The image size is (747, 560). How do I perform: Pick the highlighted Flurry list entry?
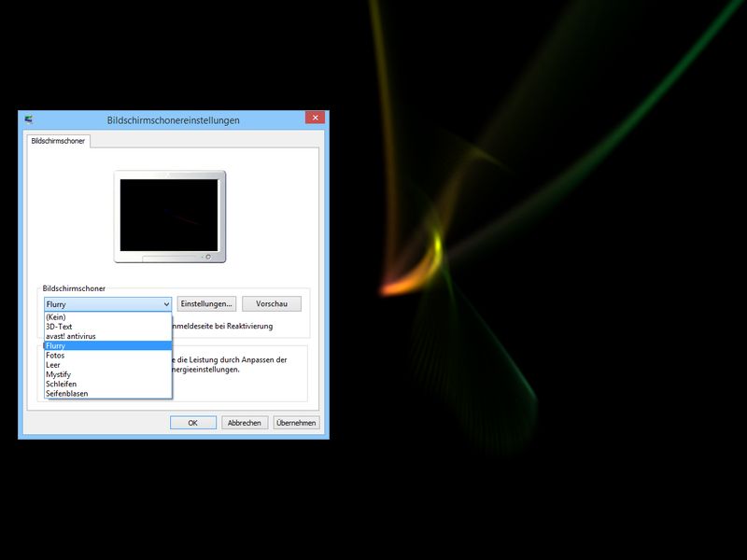point(107,345)
